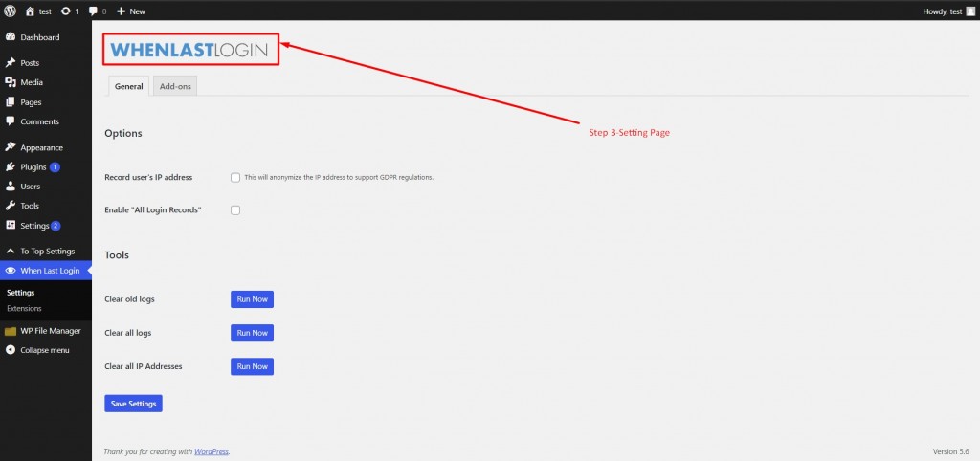Open the Pages menu label
The height and width of the screenshot is (461, 980).
[32, 101]
